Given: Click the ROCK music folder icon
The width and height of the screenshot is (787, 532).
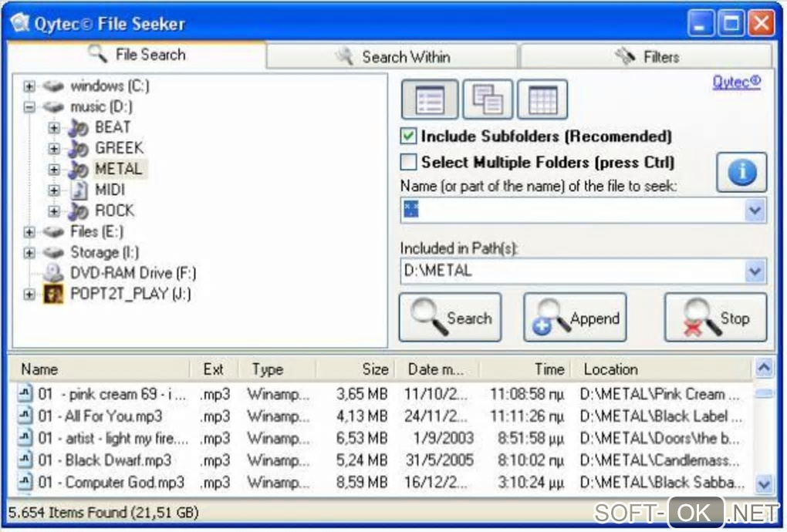Looking at the screenshot, I should click(78, 211).
